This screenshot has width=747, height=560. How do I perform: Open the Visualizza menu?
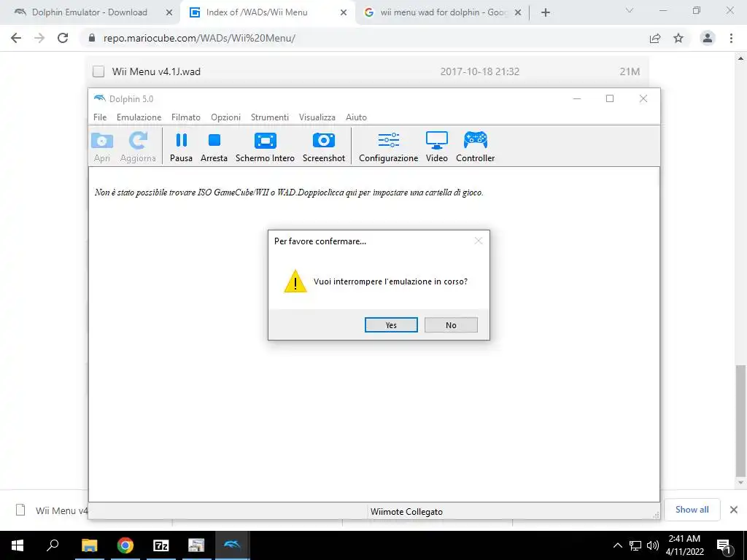tap(317, 117)
